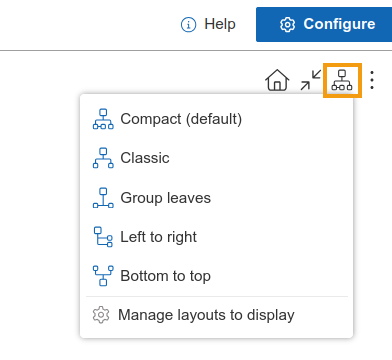Pick the Bottom to top layout
This screenshot has height=360, width=392.
click(217, 276)
